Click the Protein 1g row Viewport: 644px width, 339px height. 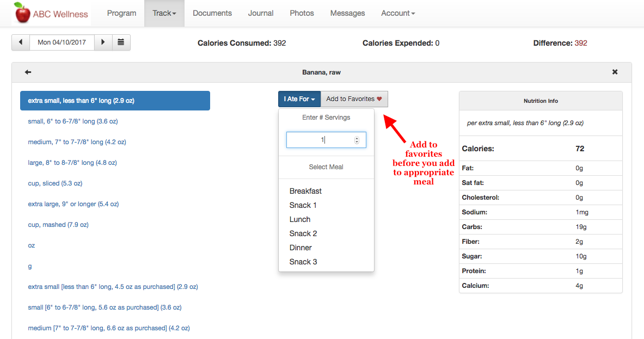click(541, 271)
